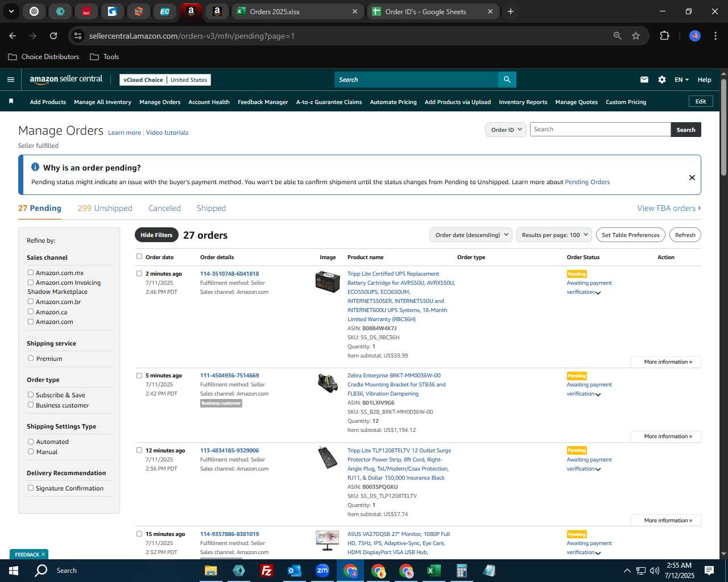Open Manage All Inventory menu item
This screenshot has height=582, width=728.
point(102,102)
